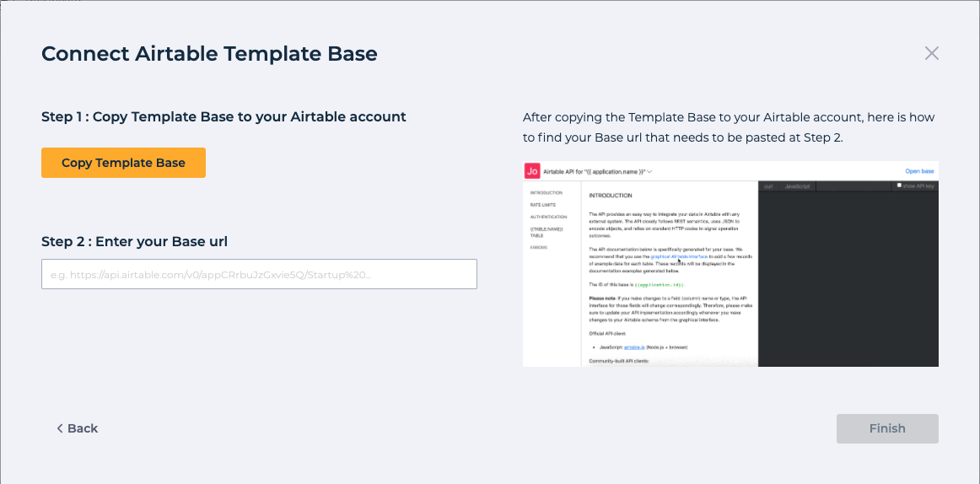The image size is (980, 484).
Task: Select the TABLE NAME table sidebar entry
Action: (x=547, y=233)
